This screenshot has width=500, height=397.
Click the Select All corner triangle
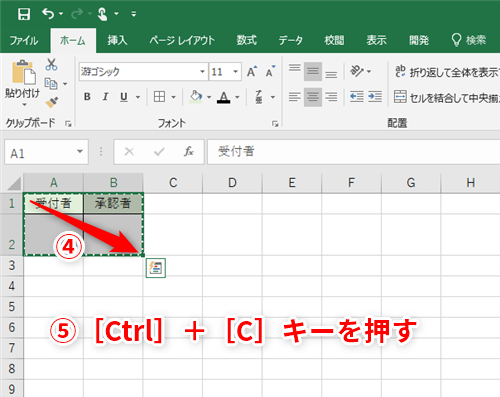[13, 183]
